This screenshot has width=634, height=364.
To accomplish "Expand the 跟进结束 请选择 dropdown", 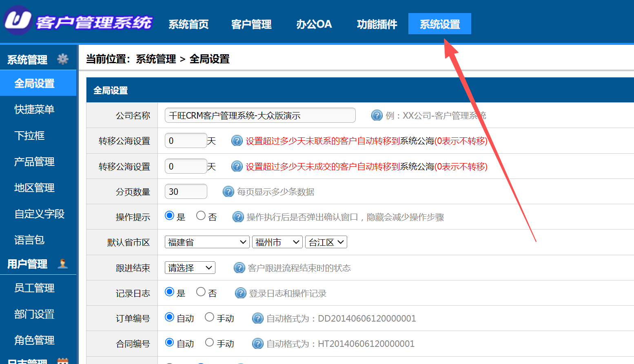I will (190, 268).
